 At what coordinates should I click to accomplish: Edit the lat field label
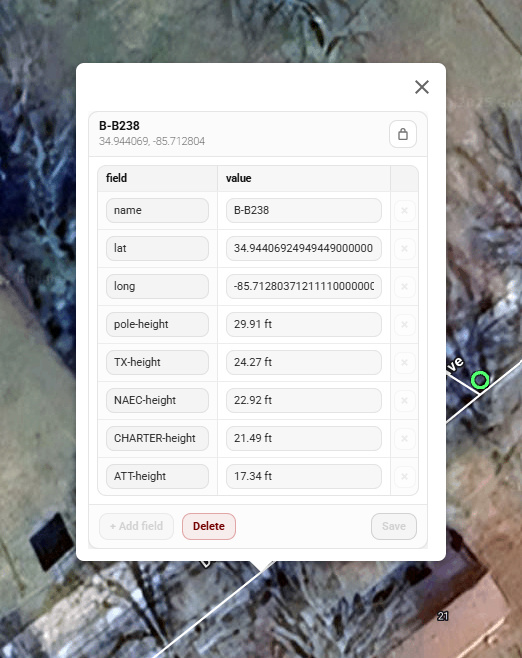[157, 248]
